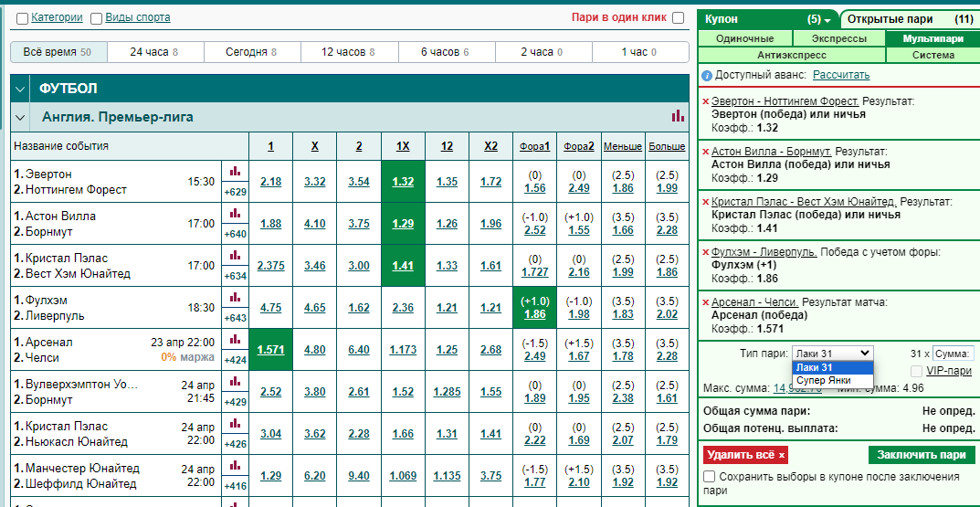This screenshot has height=507, width=980.
Task: Select 1.727 handicap odds for Кристал Пэлас
Action: [x=535, y=272]
